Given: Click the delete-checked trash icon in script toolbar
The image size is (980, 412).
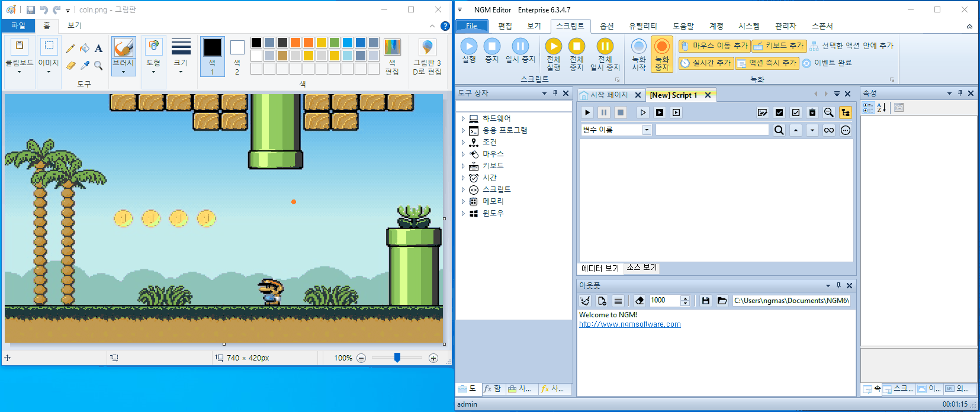Looking at the screenshot, I should pos(812,112).
